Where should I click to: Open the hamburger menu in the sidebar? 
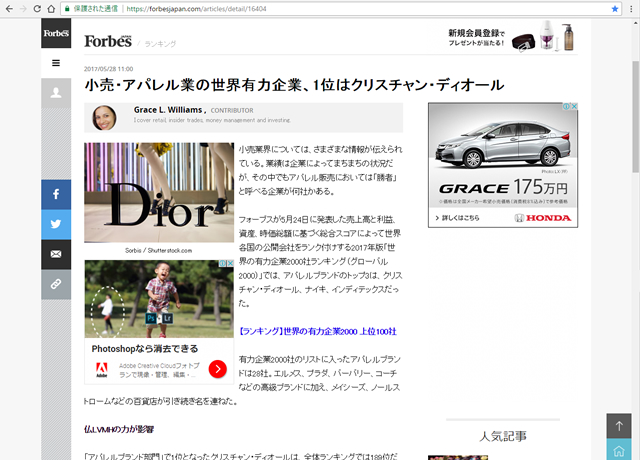click(x=56, y=63)
